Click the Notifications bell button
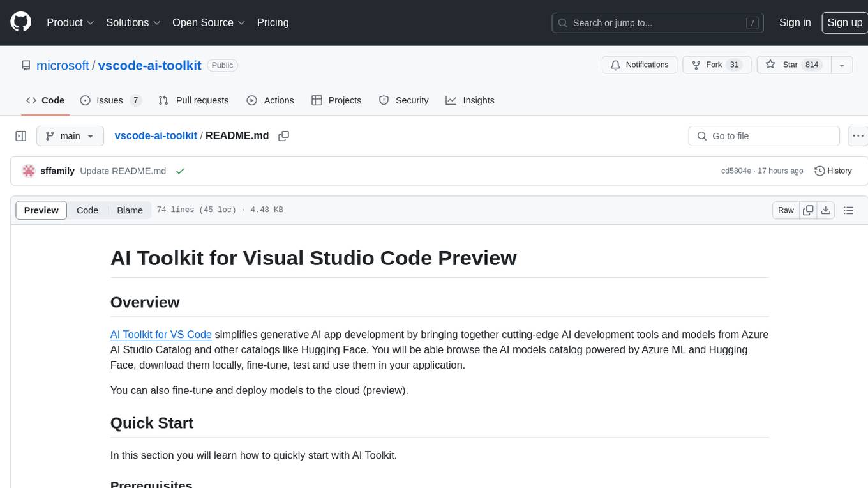This screenshot has width=868, height=488. [640, 65]
